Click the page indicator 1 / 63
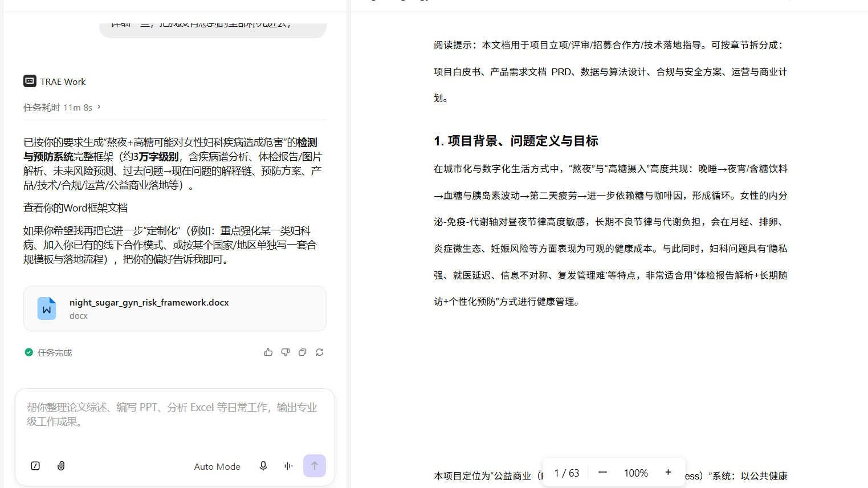Screen dimensions: 868x488 567,473
